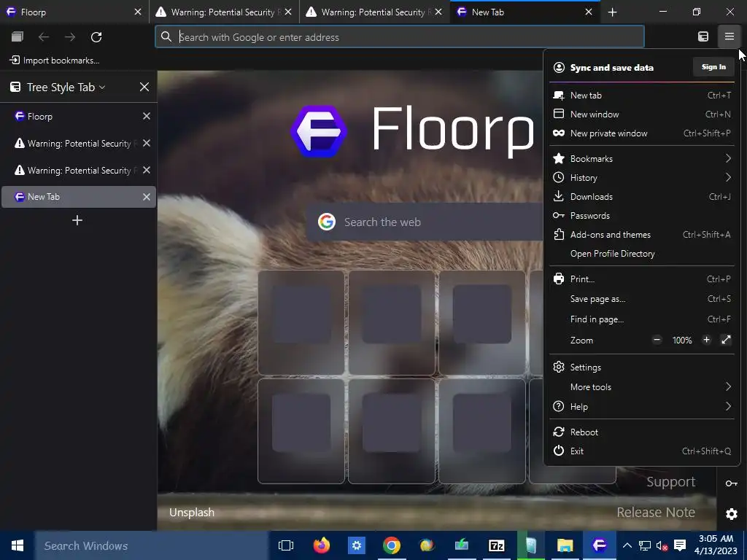
Task: Click the forward navigation arrow
Action: [x=70, y=37]
